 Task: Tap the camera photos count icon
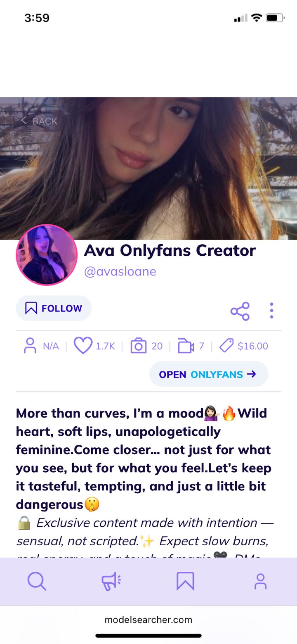point(139,346)
